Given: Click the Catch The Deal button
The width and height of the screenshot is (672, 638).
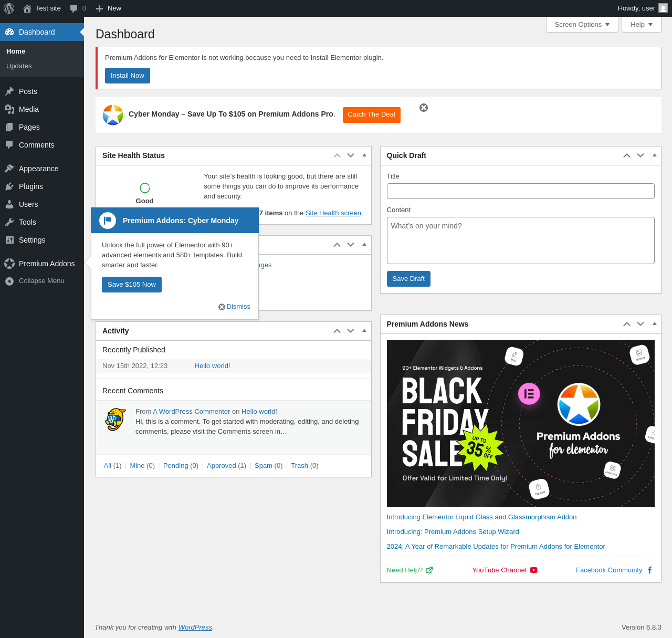Looking at the screenshot, I should [372, 115].
